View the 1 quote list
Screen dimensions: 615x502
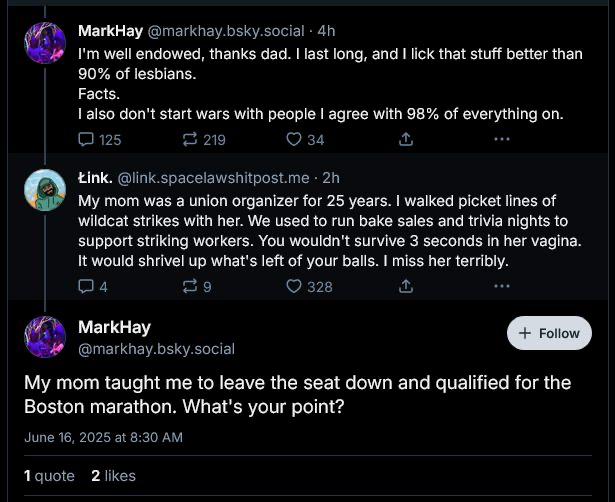pyautogui.click(x=49, y=476)
